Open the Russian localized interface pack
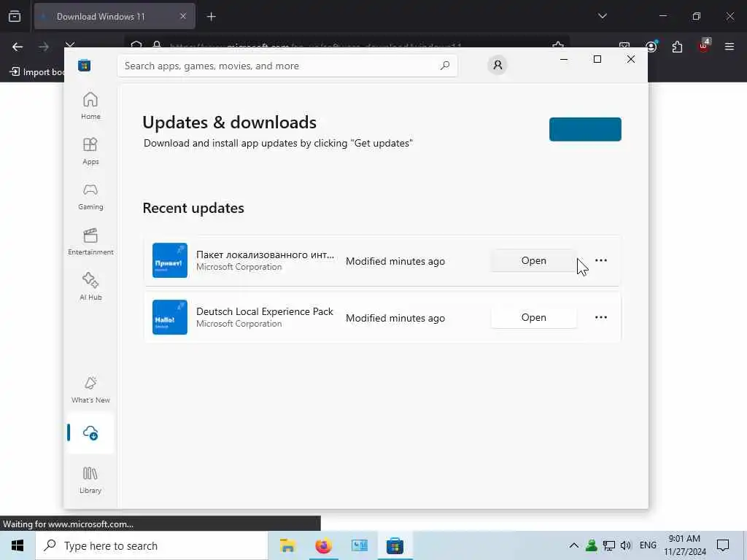The height and width of the screenshot is (560, 747). click(533, 260)
